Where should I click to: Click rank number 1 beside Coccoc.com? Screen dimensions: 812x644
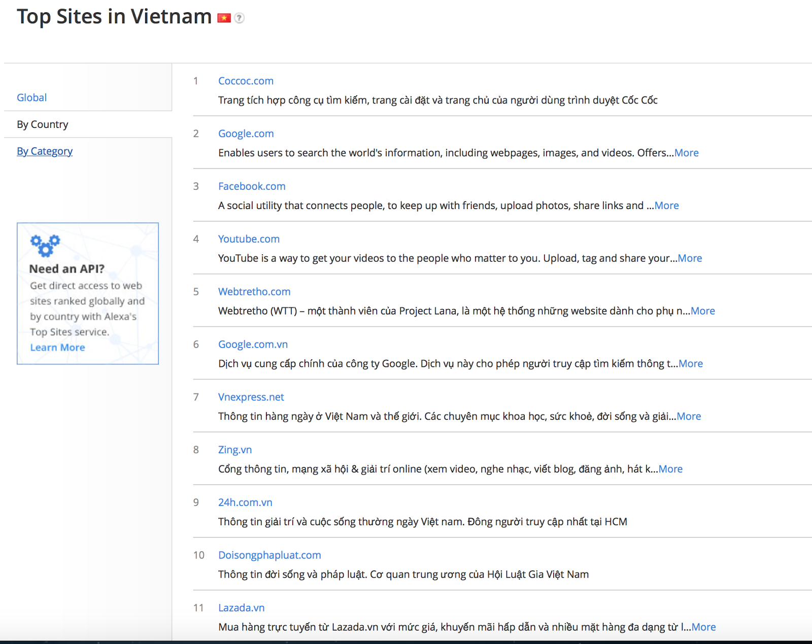(x=195, y=81)
